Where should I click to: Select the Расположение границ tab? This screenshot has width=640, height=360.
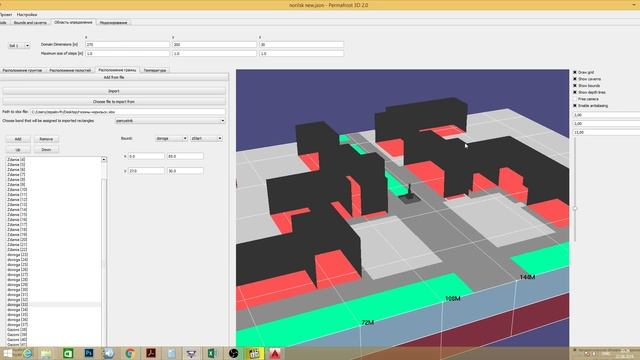117,70
